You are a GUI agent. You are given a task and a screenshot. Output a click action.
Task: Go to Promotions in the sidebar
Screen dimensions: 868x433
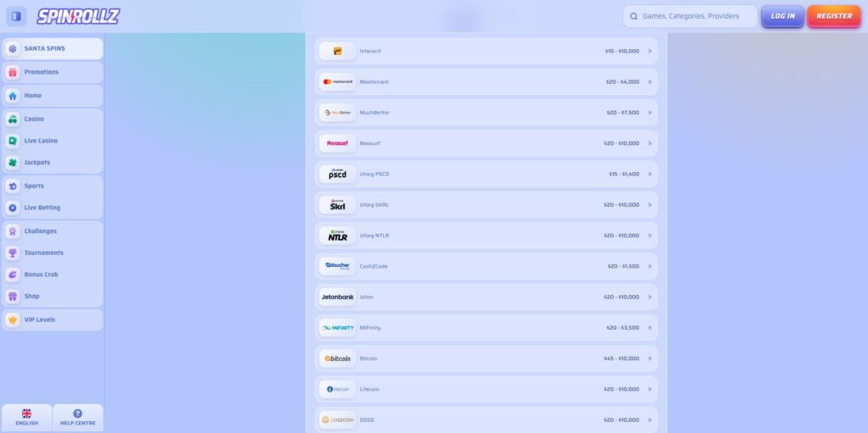click(x=53, y=72)
